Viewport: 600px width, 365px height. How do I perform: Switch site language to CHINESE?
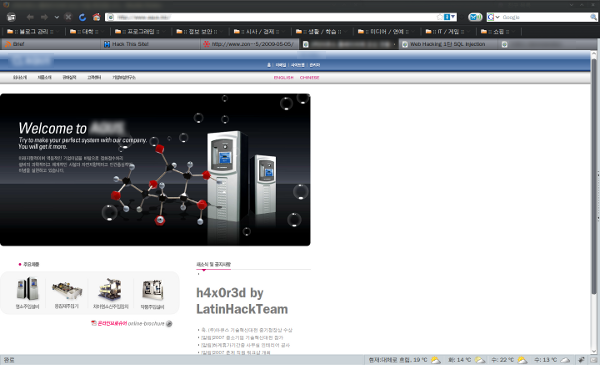point(310,77)
